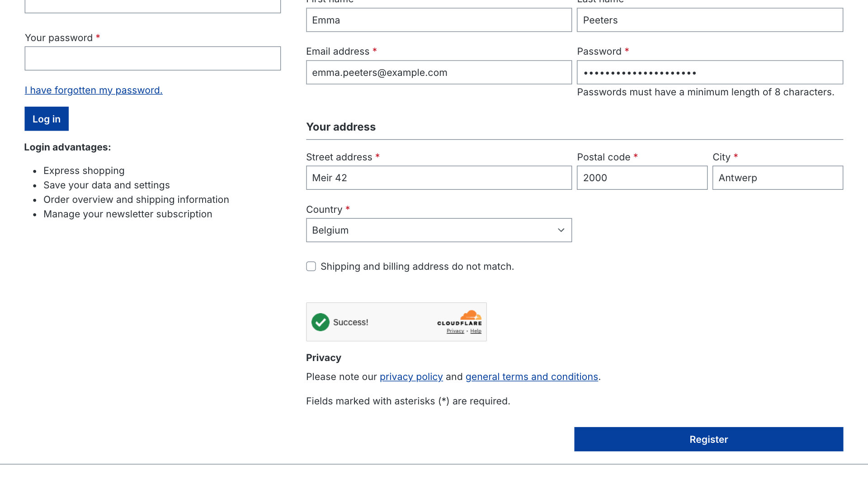Image resolution: width=868 pixels, height=488 pixels.
Task: Click the Register button
Action: 708,439
